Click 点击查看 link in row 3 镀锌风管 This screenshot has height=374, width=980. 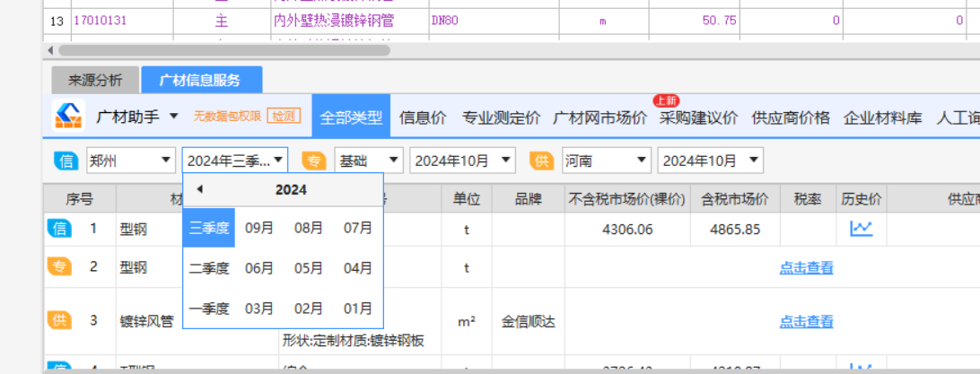coord(806,321)
